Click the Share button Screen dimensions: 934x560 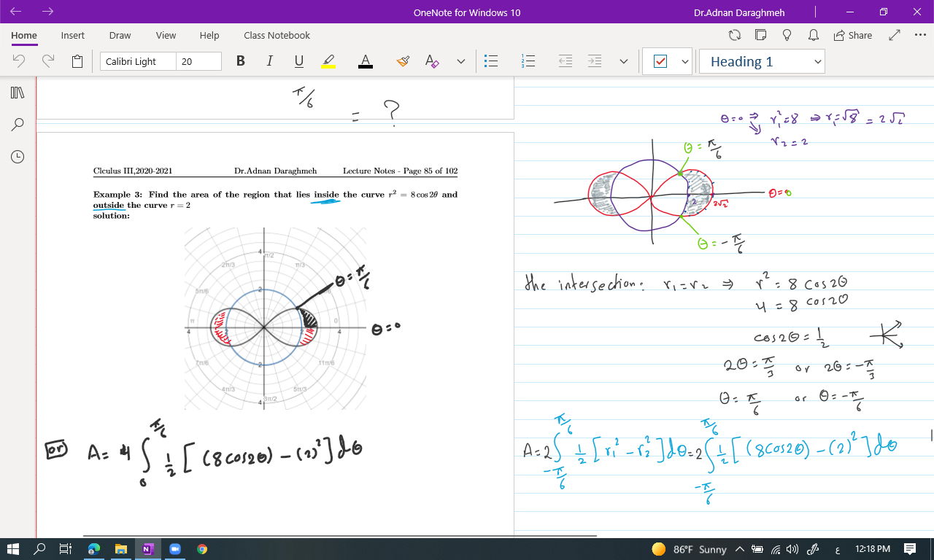point(852,35)
